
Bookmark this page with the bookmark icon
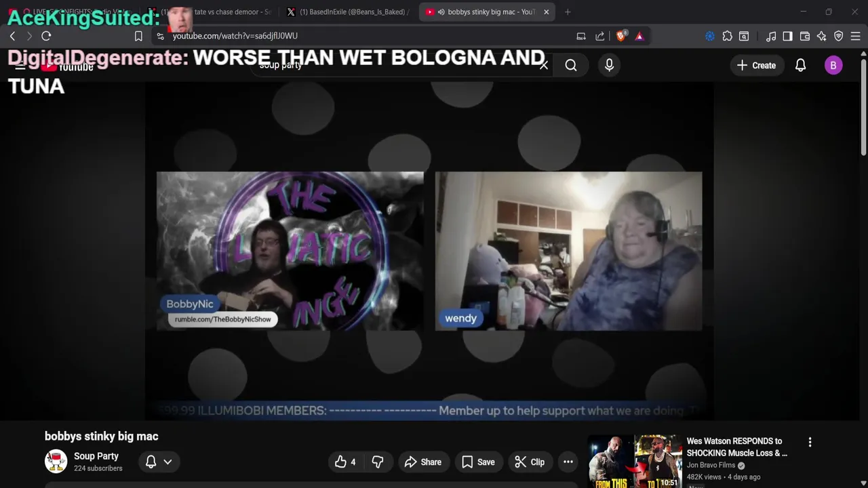[138, 36]
